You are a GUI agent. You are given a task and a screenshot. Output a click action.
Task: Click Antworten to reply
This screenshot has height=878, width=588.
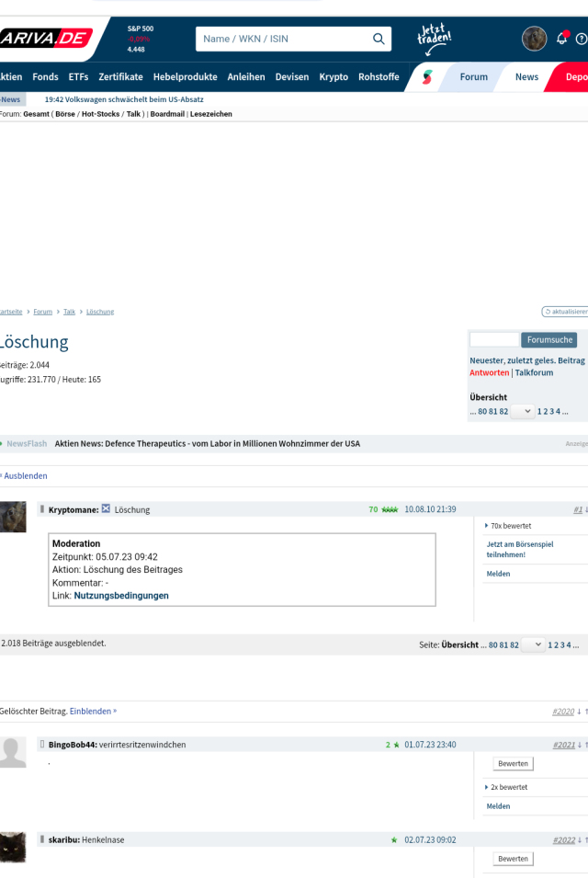click(x=489, y=372)
